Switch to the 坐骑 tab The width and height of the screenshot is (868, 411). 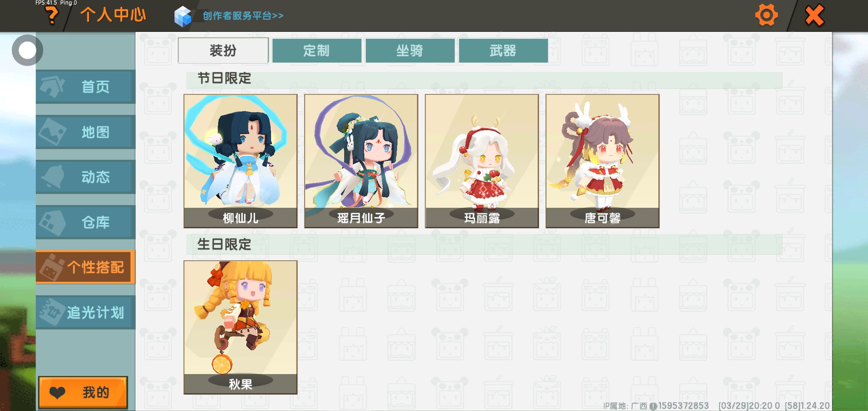(x=410, y=50)
